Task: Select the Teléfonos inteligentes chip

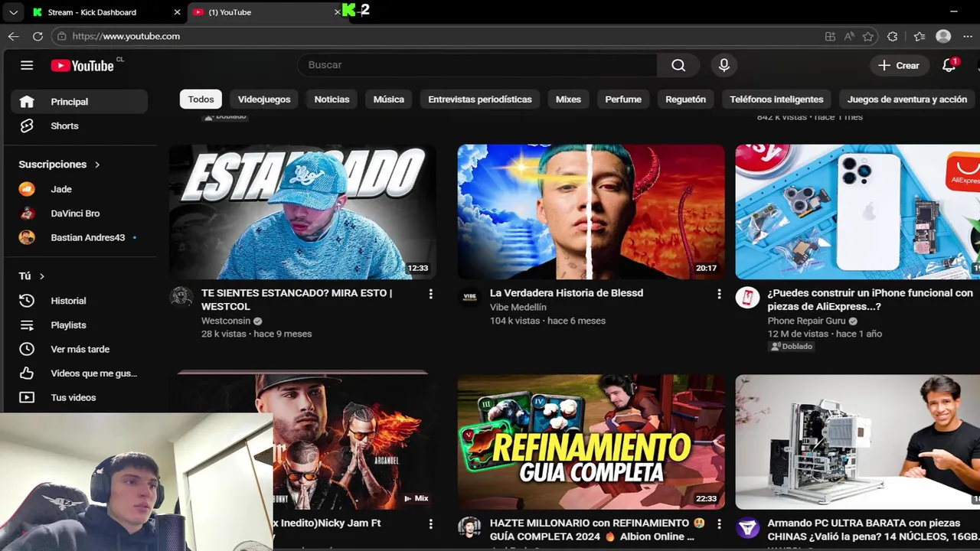Action: tap(776, 99)
